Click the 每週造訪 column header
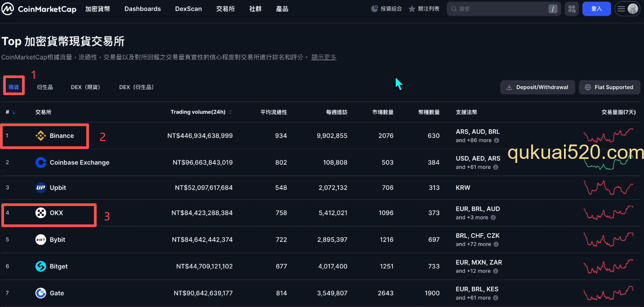The width and height of the screenshot is (644, 307). tap(337, 112)
